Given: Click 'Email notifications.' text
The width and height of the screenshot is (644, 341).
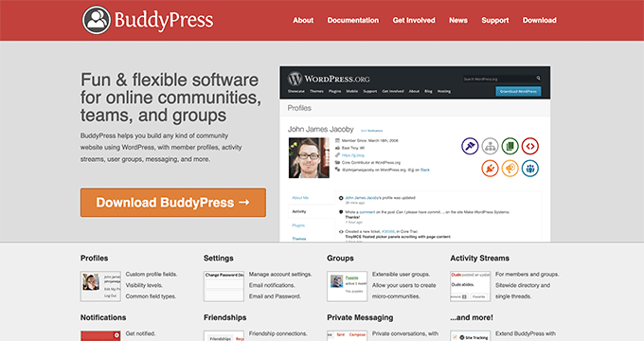Looking at the screenshot, I should pos(272,285).
